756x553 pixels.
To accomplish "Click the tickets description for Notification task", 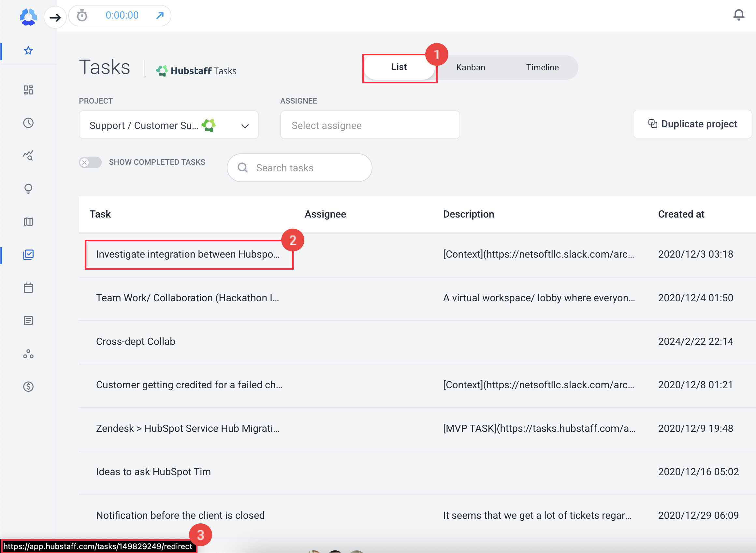I will [x=537, y=516].
